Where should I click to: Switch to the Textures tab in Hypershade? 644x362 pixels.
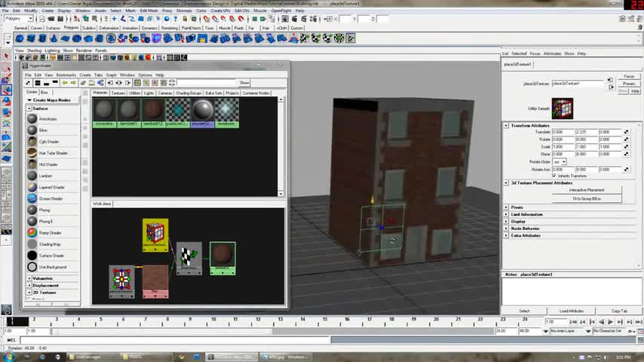(x=118, y=94)
